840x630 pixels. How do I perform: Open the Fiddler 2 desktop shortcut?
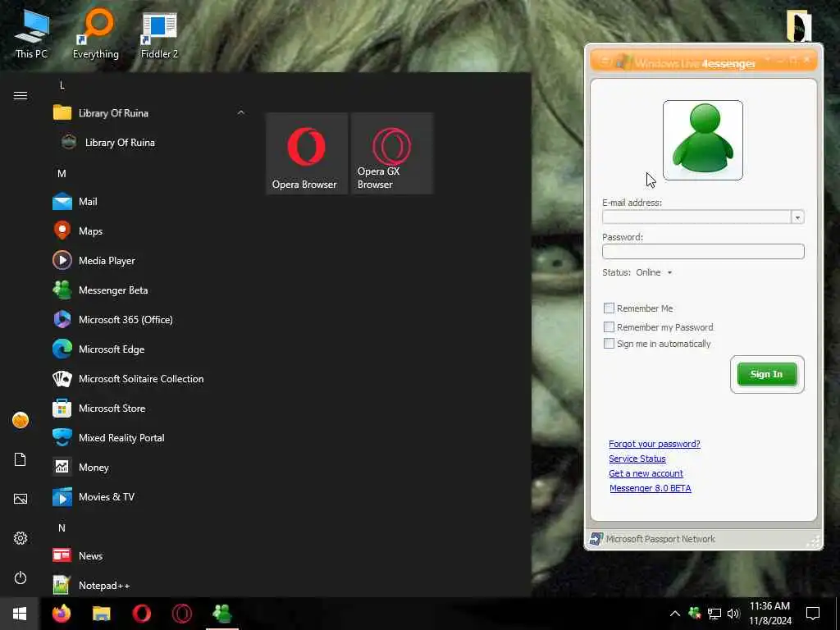coord(159,34)
